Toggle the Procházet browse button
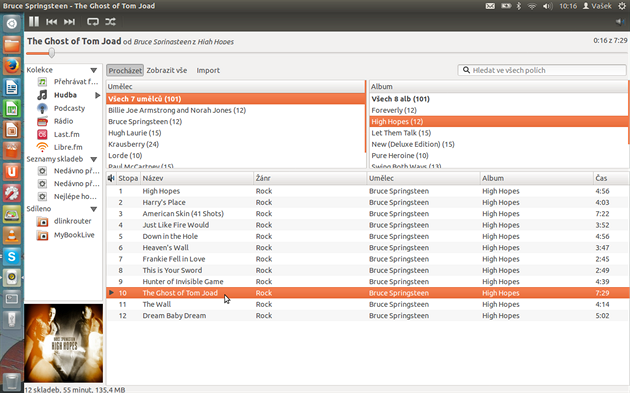 pyautogui.click(x=125, y=70)
